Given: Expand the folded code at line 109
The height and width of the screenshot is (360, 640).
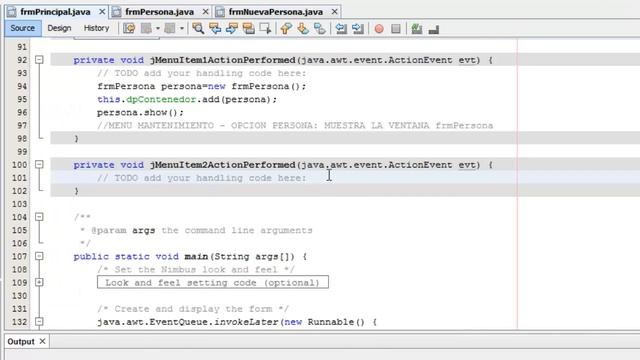Looking at the screenshot, I should click(39, 282).
